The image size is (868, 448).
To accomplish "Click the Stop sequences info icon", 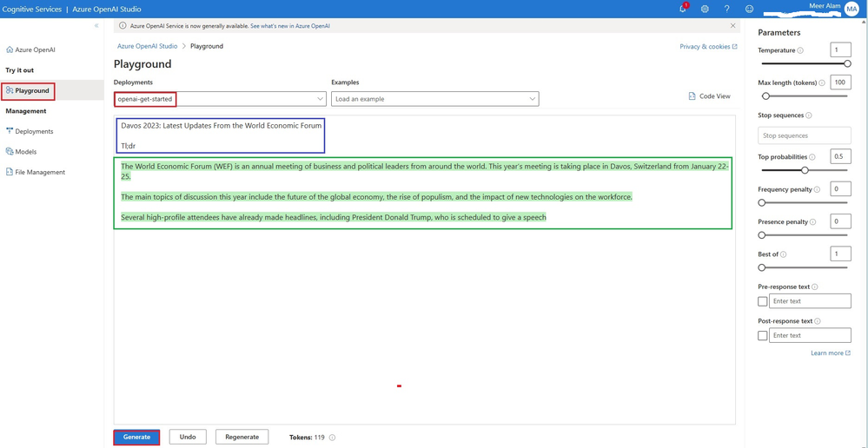I will point(809,115).
